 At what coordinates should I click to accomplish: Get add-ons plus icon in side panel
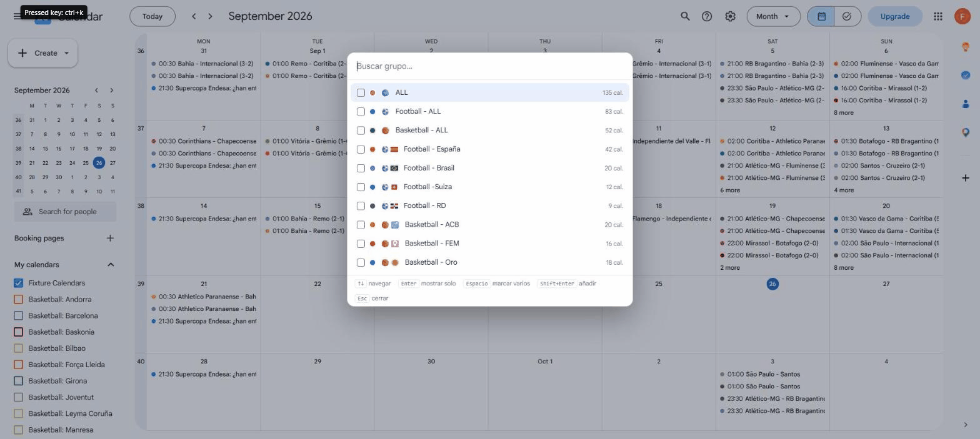(x=966, y=178)
